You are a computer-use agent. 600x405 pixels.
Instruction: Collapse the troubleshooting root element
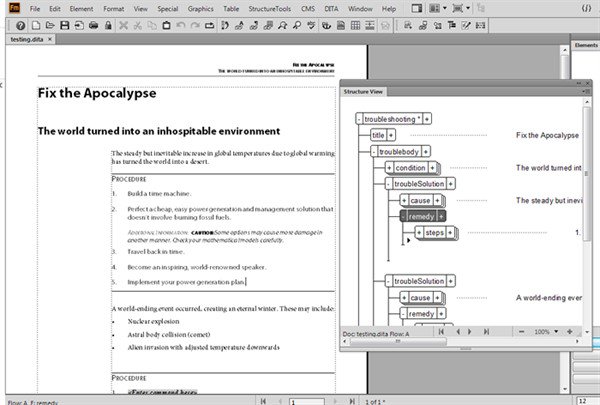tap(360, 118)
